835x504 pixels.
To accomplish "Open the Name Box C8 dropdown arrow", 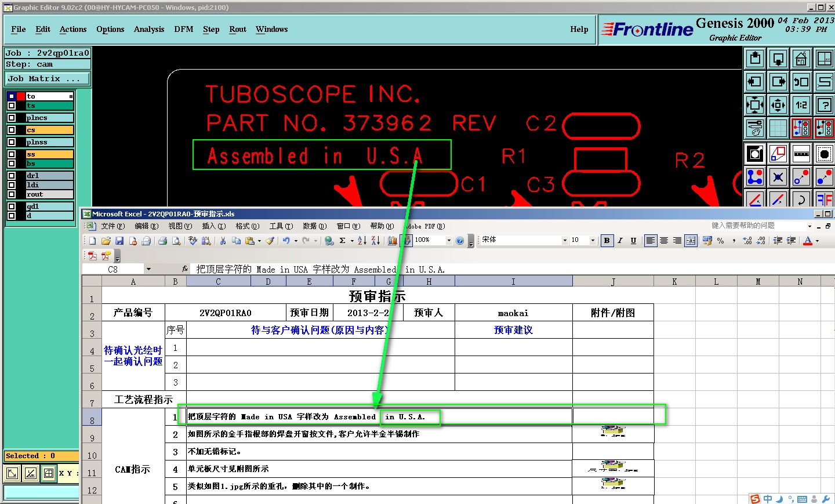I will [x=148, y=269].
